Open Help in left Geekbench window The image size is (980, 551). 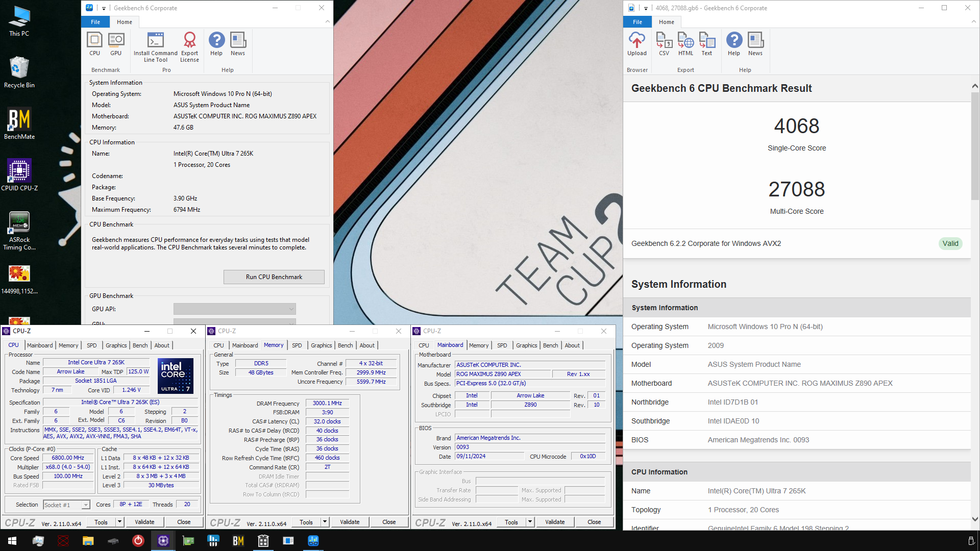point(216,44)
